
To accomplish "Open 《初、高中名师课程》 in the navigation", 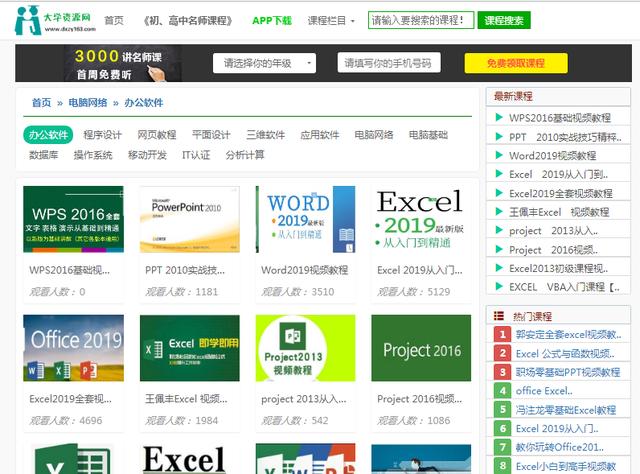I will click(x=187, y=20).
